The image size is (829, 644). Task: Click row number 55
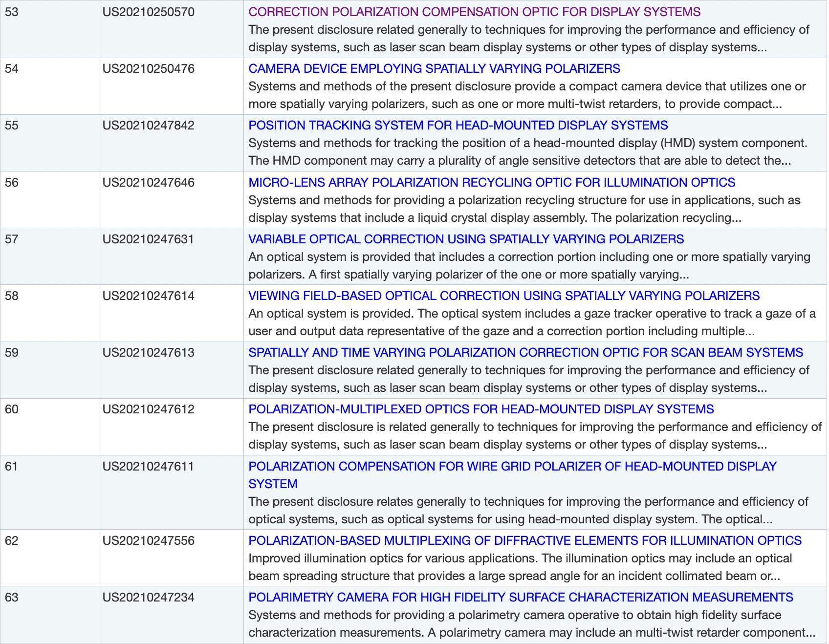pos(12,125)
